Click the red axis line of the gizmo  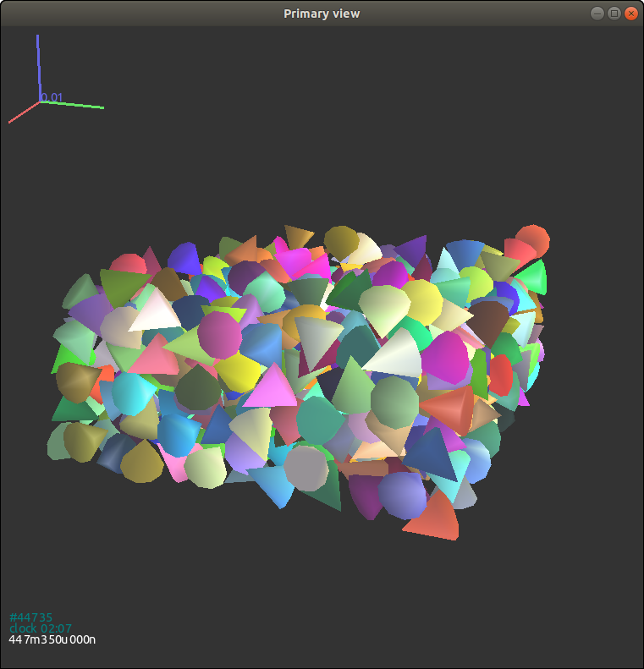(23, 113)
